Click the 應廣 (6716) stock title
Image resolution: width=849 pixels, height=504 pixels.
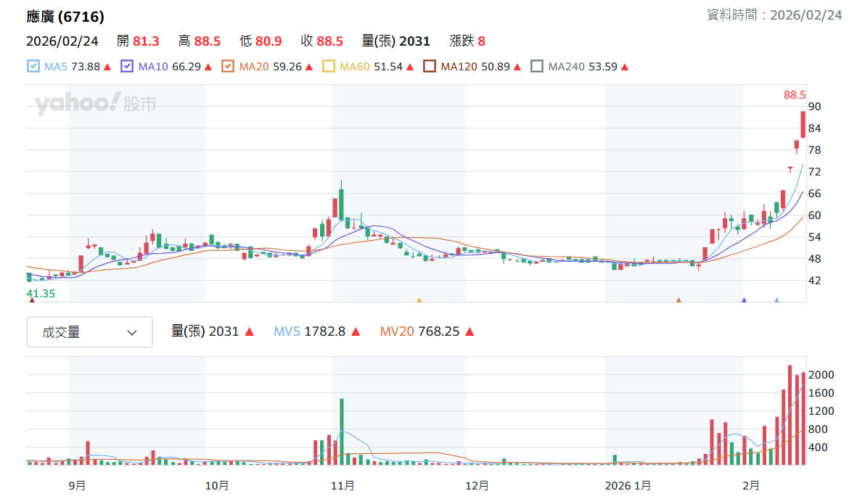click(65, 17)
